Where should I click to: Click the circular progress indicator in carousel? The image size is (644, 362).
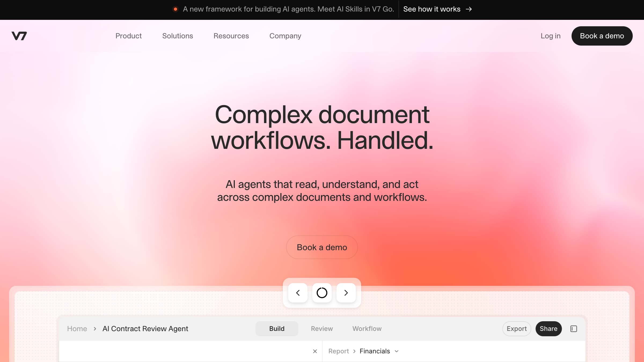pyautogui.click(x=322, y=293)
